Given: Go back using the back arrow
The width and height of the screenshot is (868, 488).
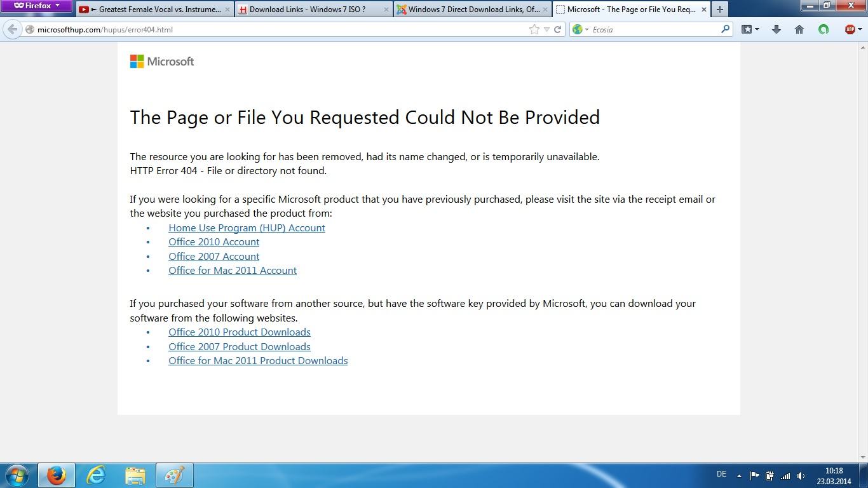Looking at the screenshot, I should 13,29.
